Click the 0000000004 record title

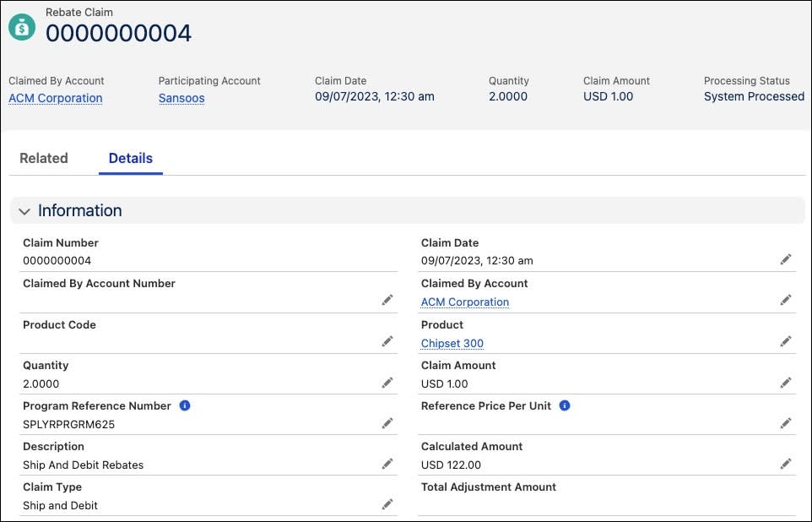click(x=118, y=33)
